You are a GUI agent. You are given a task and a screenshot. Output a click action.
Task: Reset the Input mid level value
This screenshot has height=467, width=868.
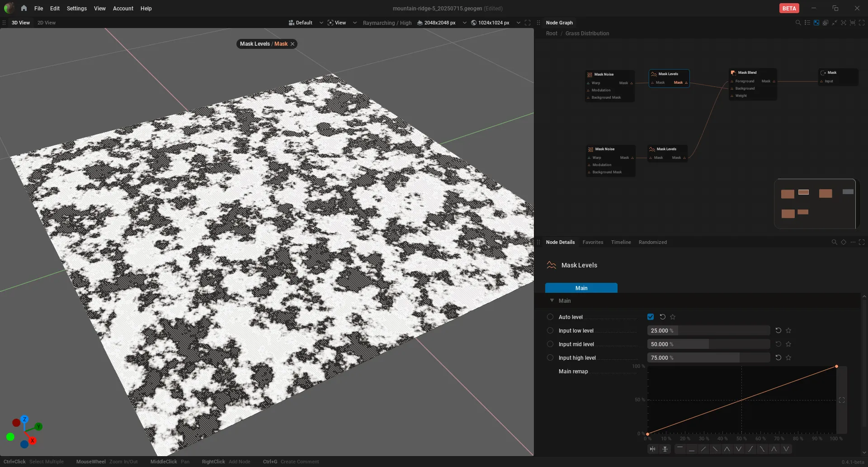(x=778, y=344)
